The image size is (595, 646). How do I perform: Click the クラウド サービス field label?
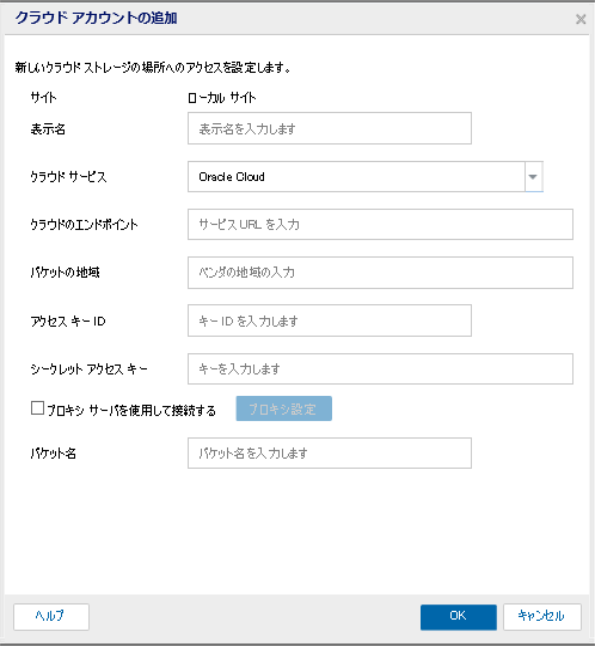click(68, 177)
